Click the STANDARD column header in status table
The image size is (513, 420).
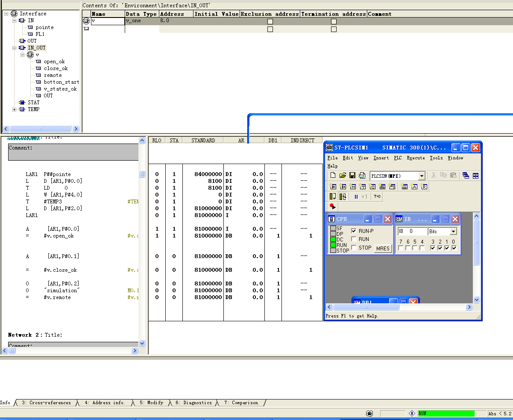[x=203, y=140]
